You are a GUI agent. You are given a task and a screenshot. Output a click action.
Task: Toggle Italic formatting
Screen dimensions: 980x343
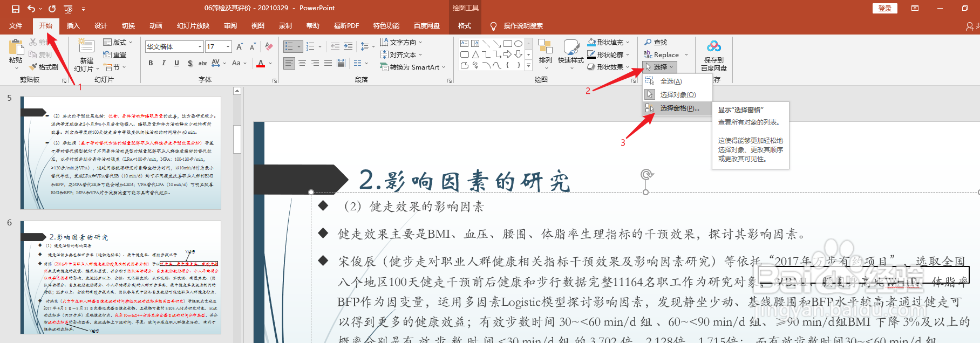(x=164, y=63)
